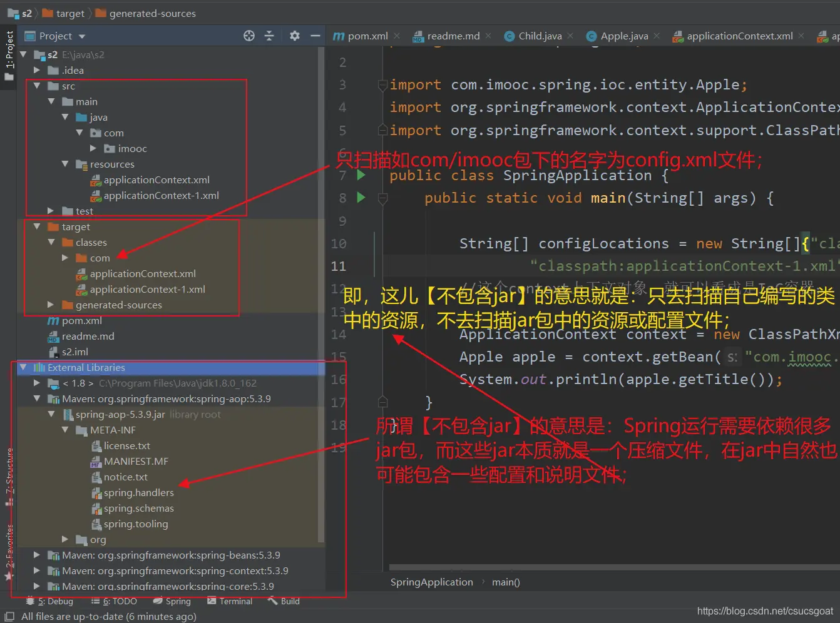
Task: Toggle the 1: Project side tab
Action: pos(9,50)
